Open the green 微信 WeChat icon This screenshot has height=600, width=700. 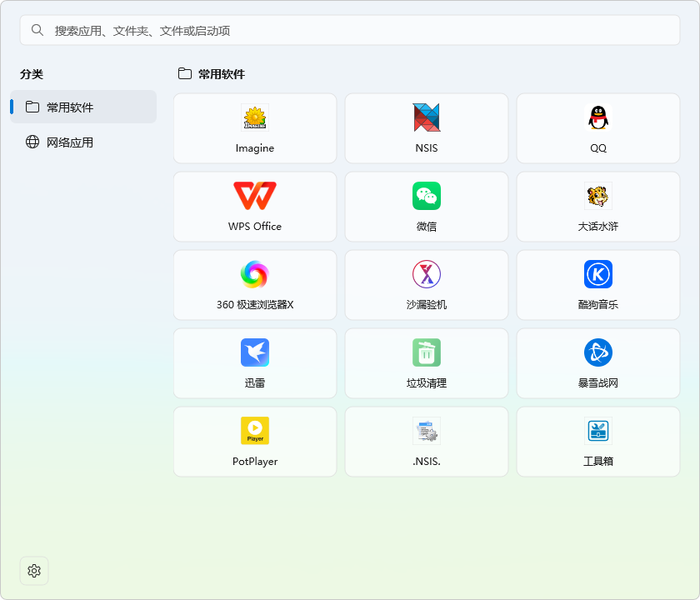pyautogui.click(x=427, y=196)
